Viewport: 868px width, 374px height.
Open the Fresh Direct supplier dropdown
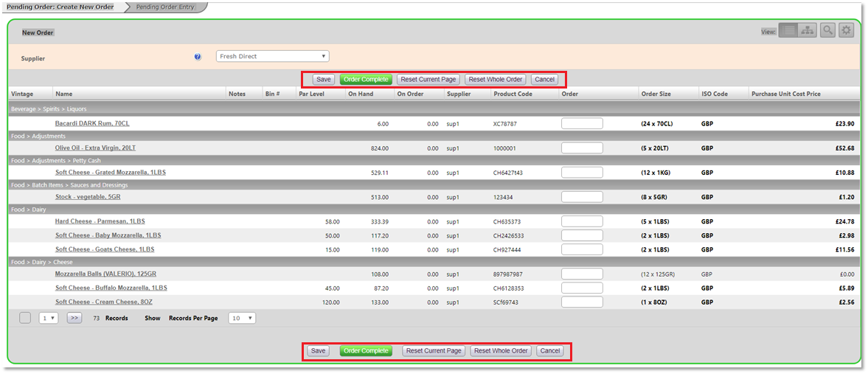[x=272, y=56]
